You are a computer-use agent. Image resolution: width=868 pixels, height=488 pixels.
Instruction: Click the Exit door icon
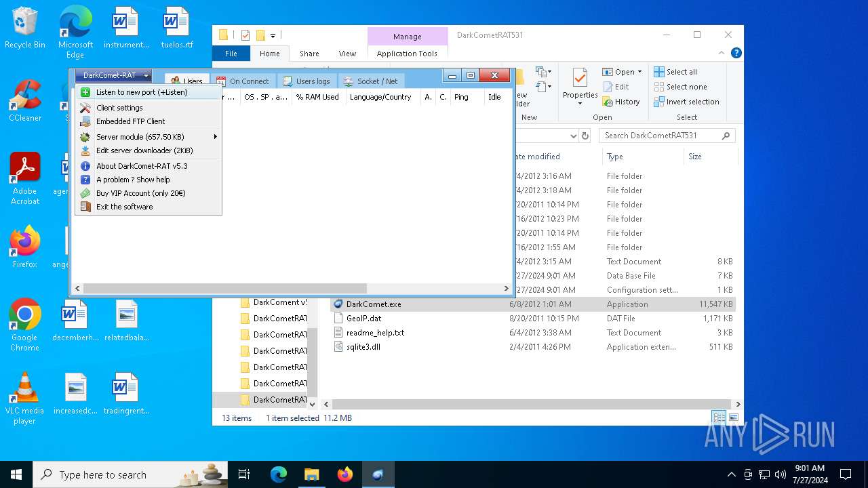coord(85,207)
